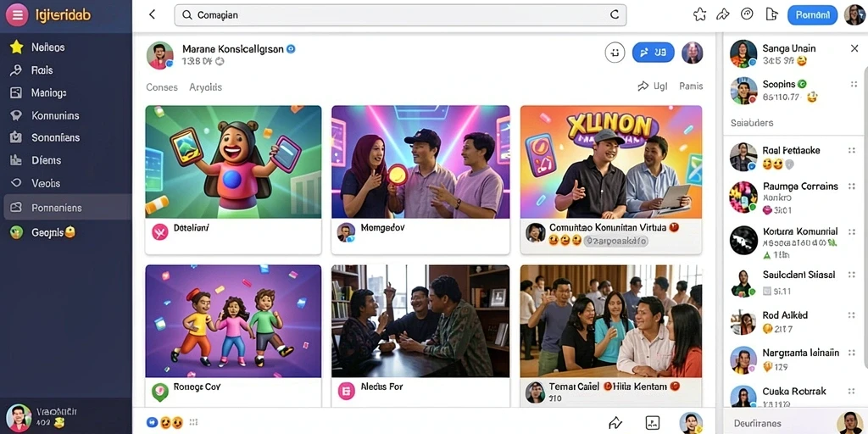This screenshot has height=434, width=868.
Task: Click the Comuntao Konunitan Virtula title
Action: (x=609, y=227)
